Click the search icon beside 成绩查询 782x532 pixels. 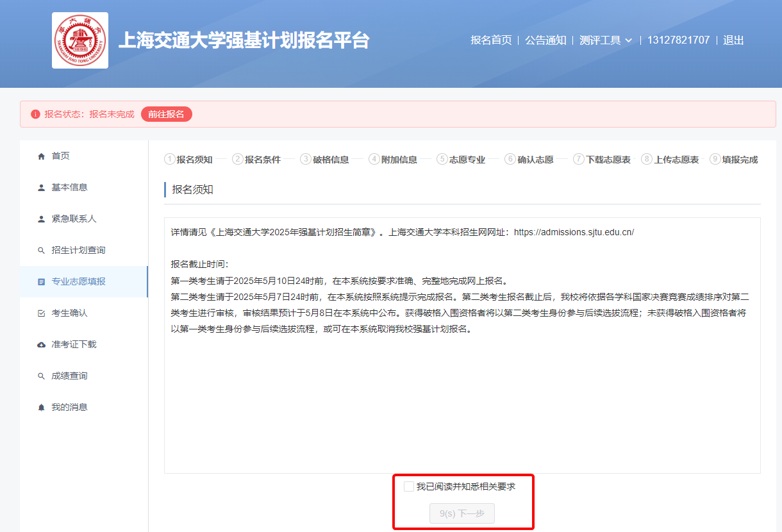click(42, 376)
